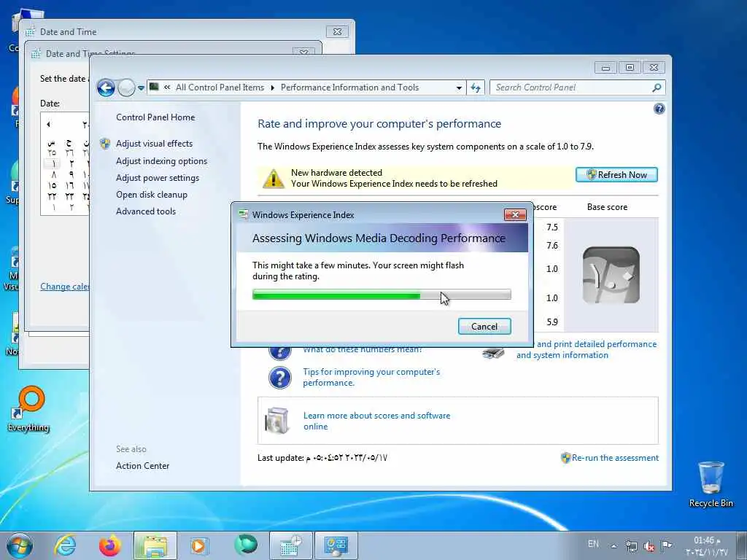The width and height of the screenshot is (747, 560).
Task: Expand the breadcrumb arrow after All Control Panel Items
Action: click(273, 87)
